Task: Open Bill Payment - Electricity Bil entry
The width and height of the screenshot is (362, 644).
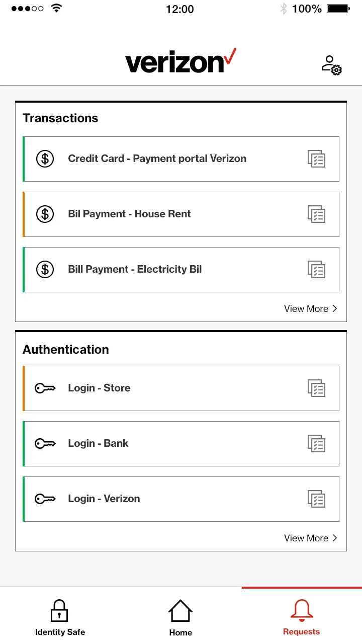Action: pyautogui.click(x=135, y=270)
